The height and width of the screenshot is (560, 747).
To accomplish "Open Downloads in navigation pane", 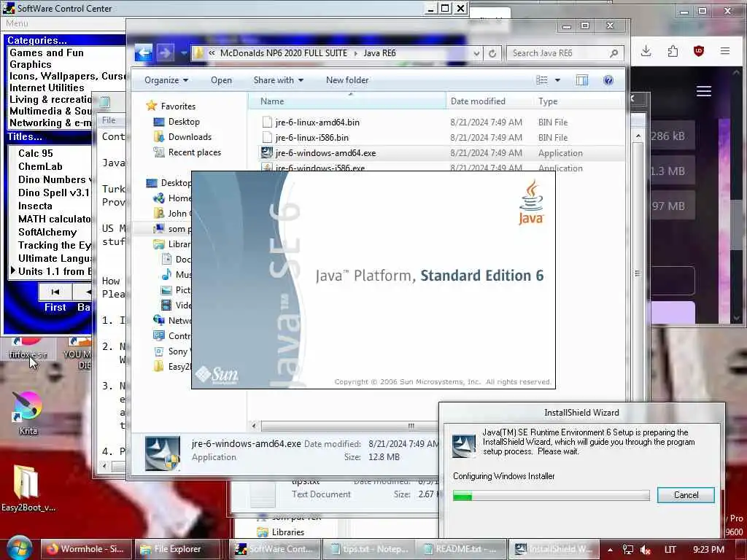I will (190, 136).
